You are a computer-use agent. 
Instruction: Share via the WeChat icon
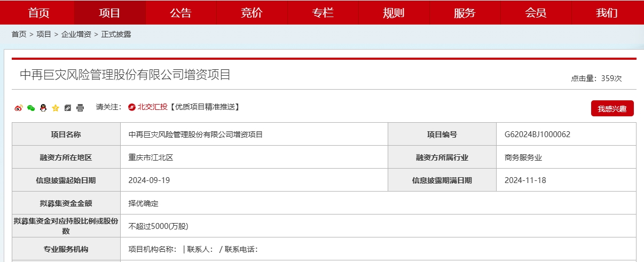(31, 108)
